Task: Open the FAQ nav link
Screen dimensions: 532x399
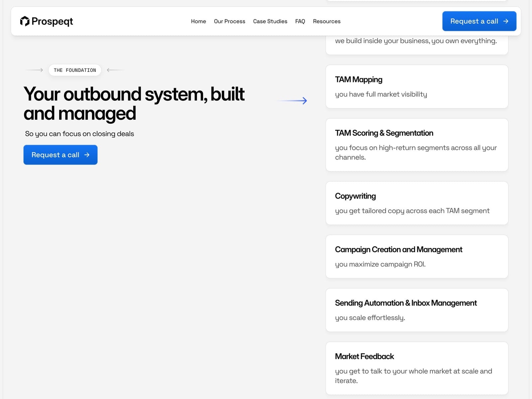Action: click(300, 21)
